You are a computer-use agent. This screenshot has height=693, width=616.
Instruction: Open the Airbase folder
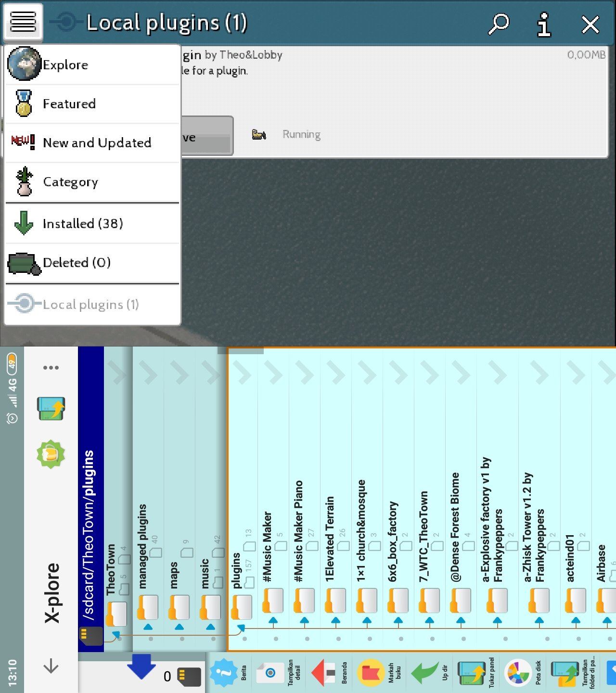[x=604, y=499]
